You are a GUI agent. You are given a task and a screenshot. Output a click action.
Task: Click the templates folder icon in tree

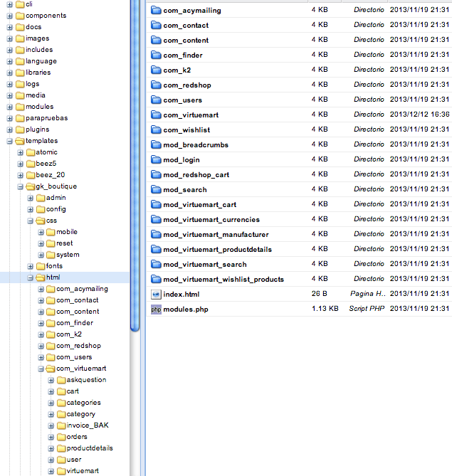click(20, 141)
